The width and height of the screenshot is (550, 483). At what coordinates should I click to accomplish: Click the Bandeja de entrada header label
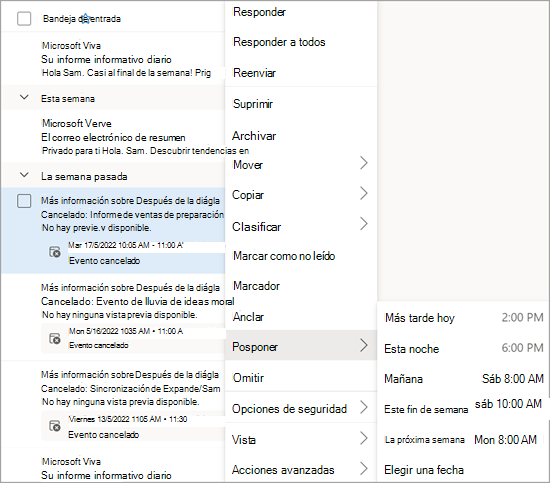[x=82, y=19]
